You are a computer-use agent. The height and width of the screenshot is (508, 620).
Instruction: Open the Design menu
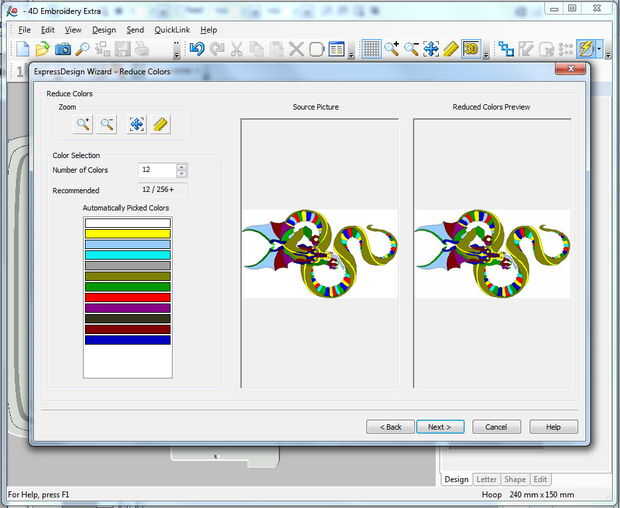104,30
